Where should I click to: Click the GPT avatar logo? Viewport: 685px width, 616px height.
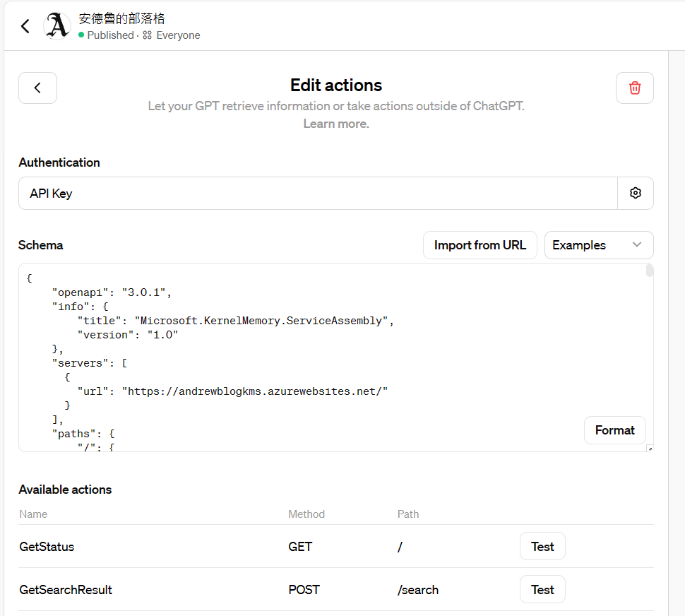(x=57, y=26)
